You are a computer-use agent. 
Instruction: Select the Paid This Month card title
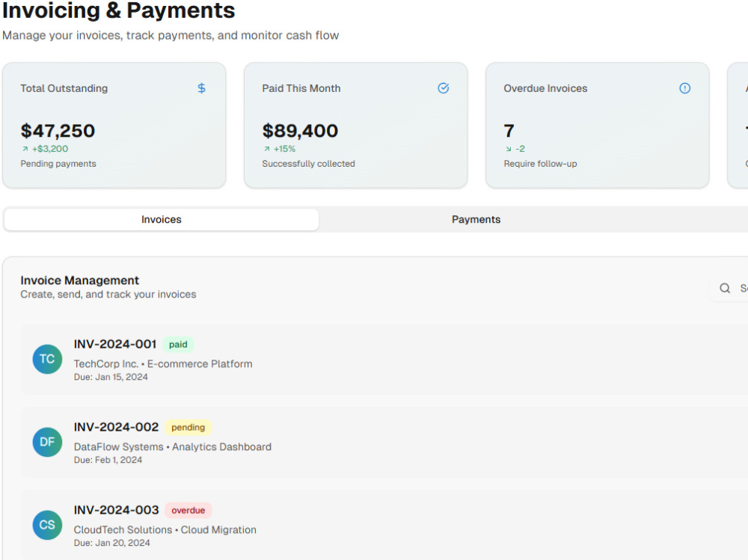[x=301, y=88]
